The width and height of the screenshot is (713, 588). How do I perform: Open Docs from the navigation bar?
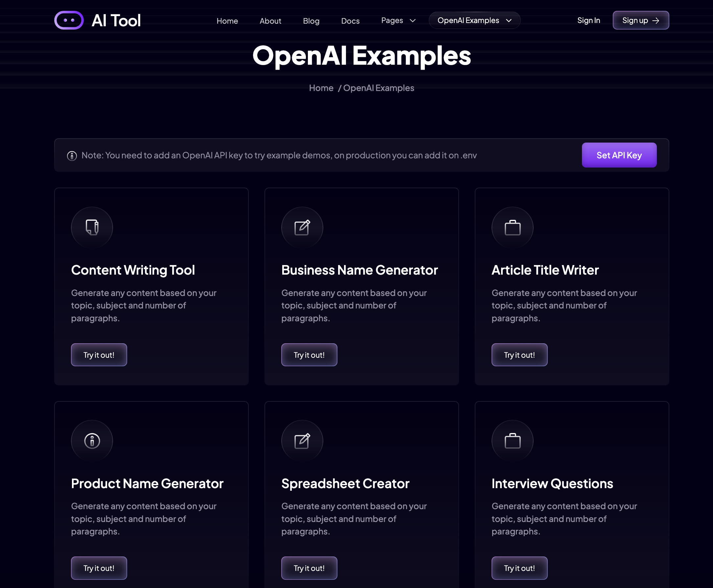350,21
